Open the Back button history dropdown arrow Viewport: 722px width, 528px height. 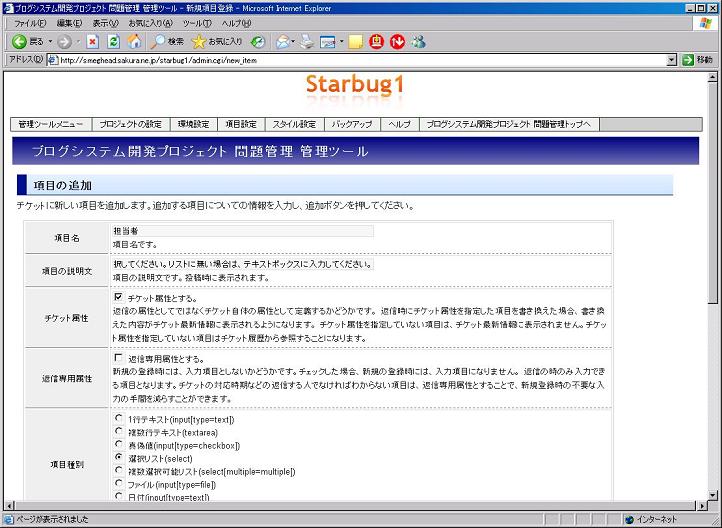[x=49, y=41]
